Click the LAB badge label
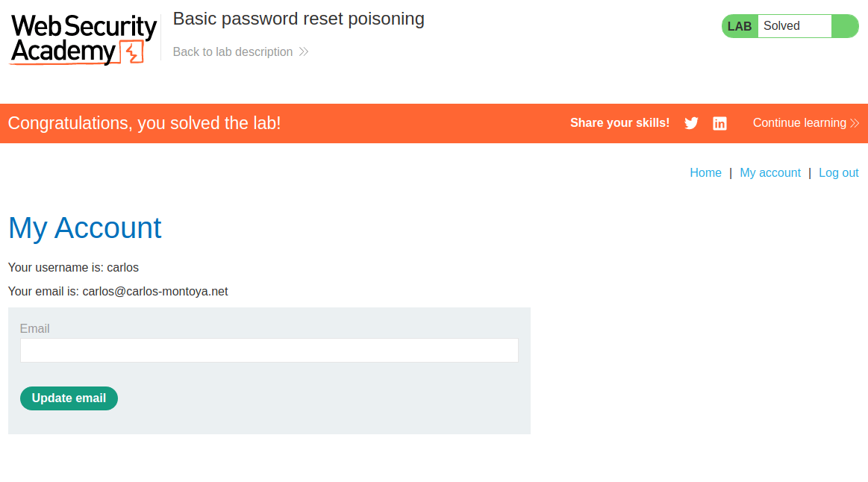868x482 pixels. [740, 26]
